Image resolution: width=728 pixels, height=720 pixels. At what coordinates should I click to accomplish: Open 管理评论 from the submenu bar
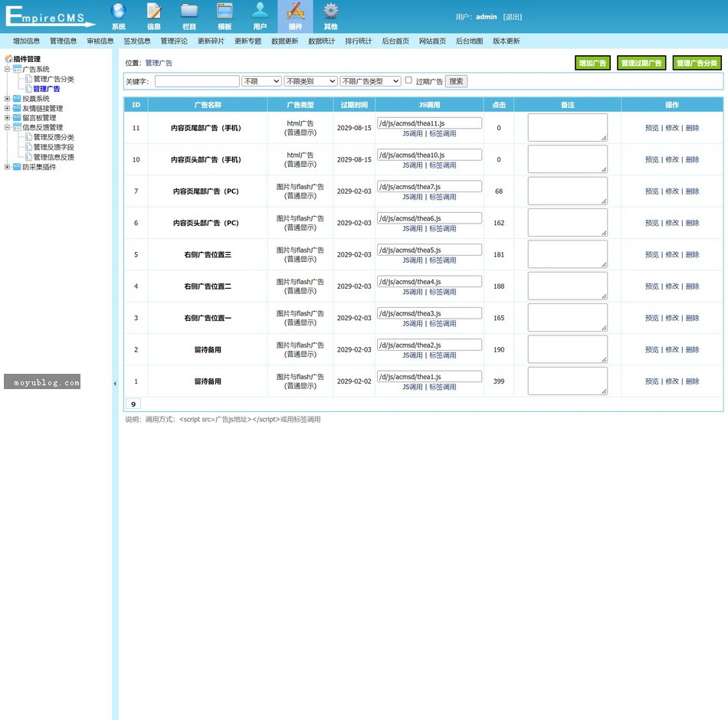[174, 41]
